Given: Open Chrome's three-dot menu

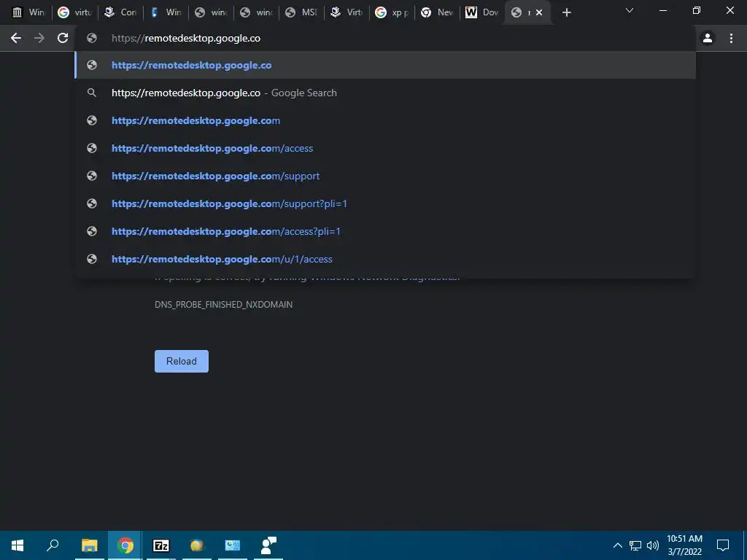Looking at the screenshot, I should 731,38.
